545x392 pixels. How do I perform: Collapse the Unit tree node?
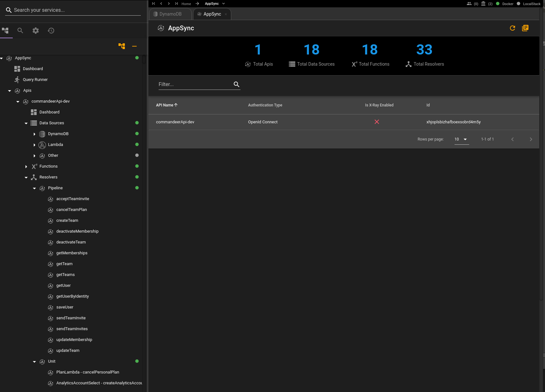34,362
